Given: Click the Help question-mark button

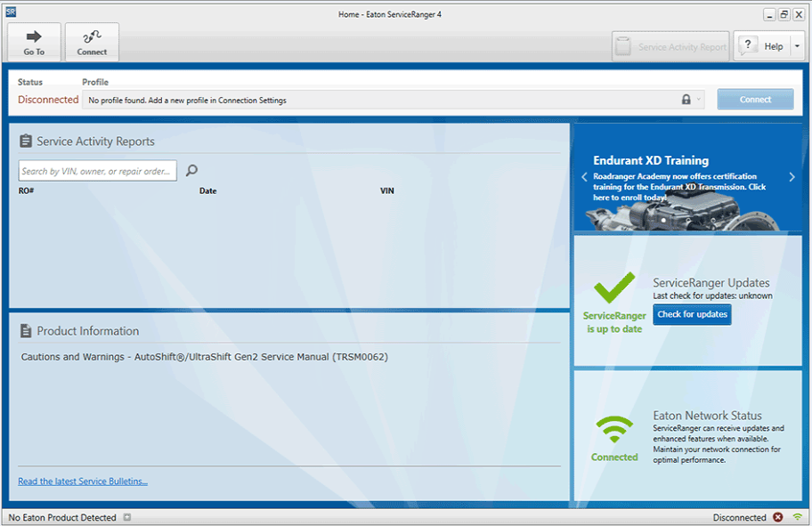Looking at the screenshot, I should [762, 46].
